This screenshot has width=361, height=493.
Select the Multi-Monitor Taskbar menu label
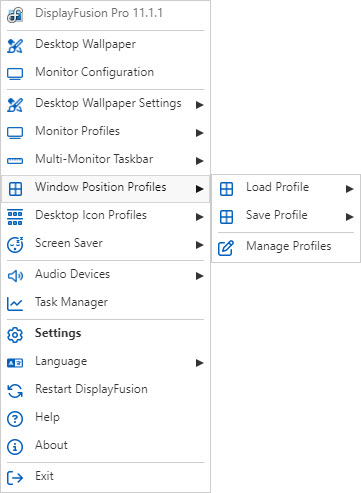94,159
